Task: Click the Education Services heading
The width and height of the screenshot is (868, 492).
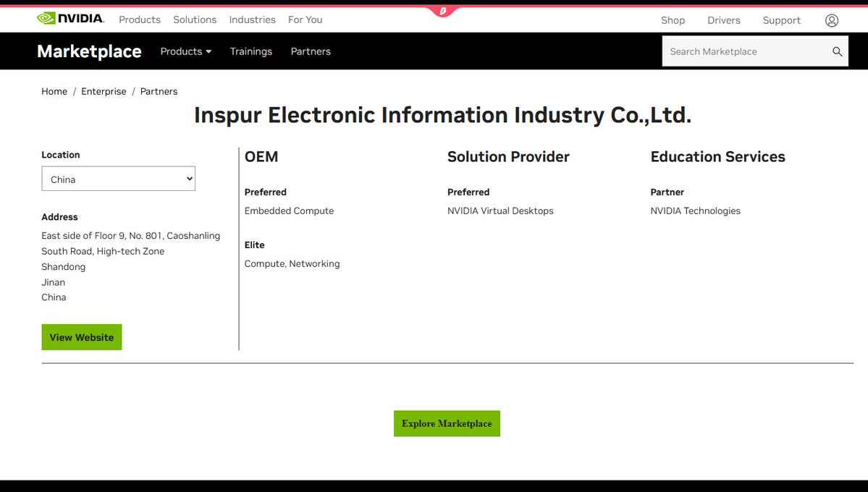Action: pos(717,156)
